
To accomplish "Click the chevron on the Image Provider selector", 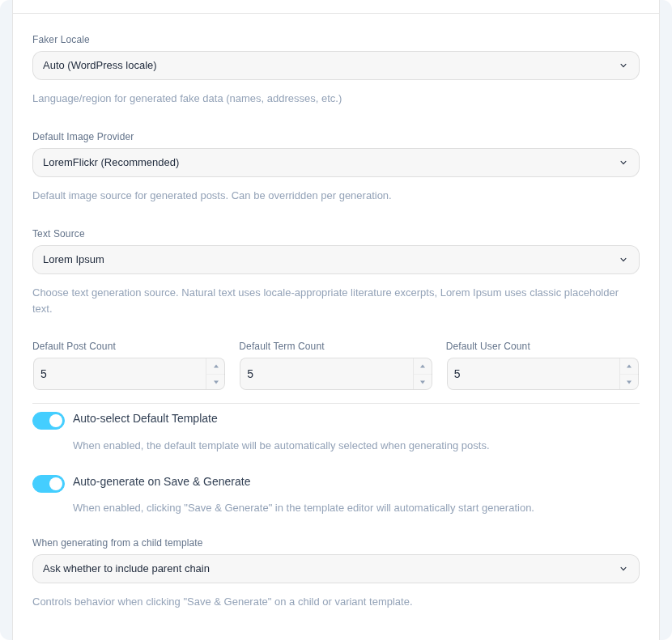I will [x=624, y=163].
